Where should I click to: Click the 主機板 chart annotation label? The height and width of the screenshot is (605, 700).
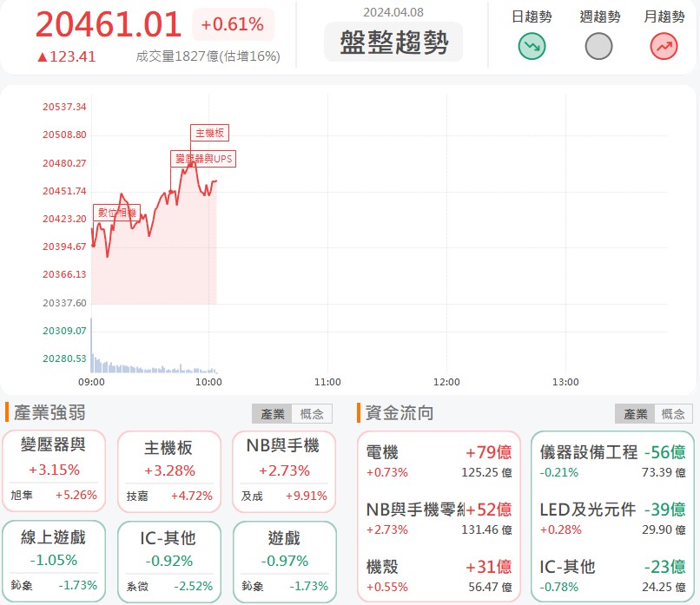click(x=210, y=133)
